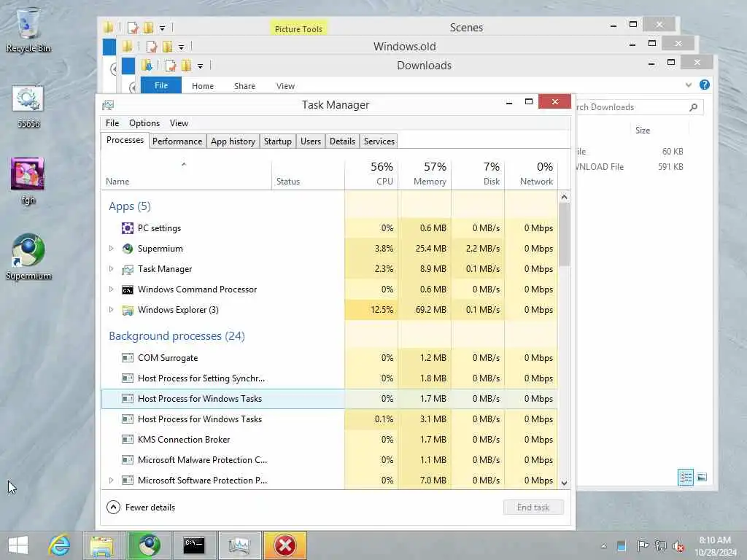Select the Windows Explorer (3) icon

(x=127, y=310)
